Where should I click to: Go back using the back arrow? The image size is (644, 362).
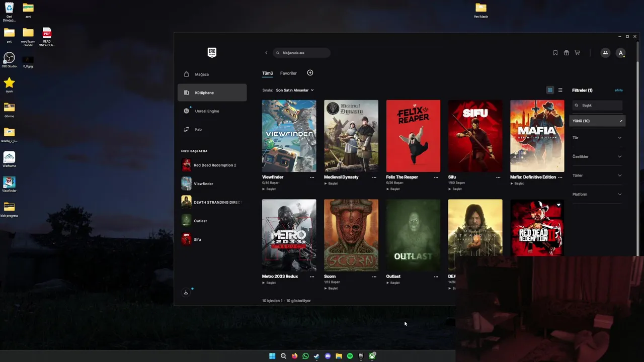(266, 53)
